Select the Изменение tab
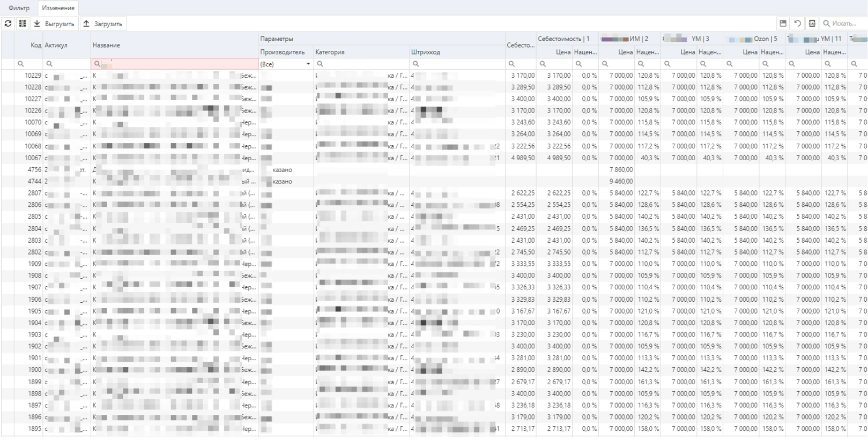 point(58,8)
